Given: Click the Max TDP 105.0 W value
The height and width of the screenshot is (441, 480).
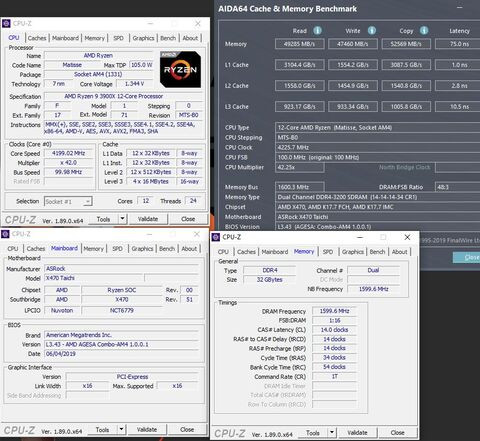Looking at the screenshot, I should click(x=141, y=65).
